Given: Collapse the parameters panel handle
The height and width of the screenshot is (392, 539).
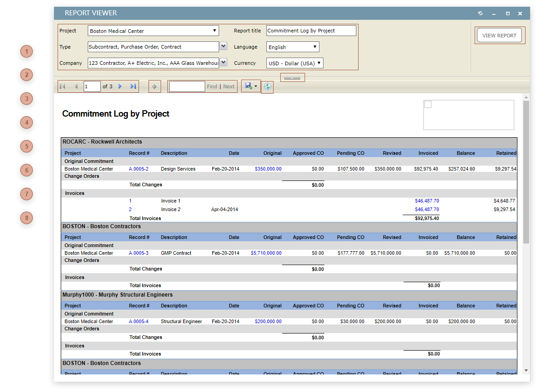Looking at the screenshot, I should pyautogui.click(x=292, y=78).
